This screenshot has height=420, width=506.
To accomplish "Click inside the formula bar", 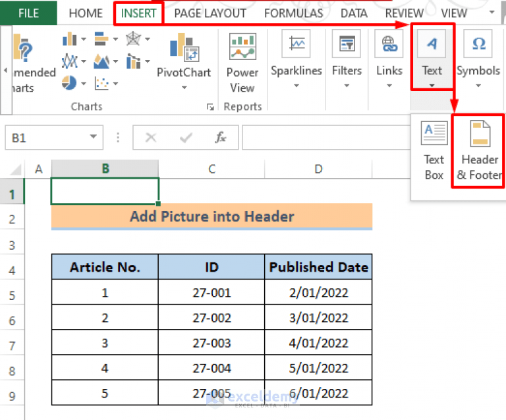I will [326, 138].
